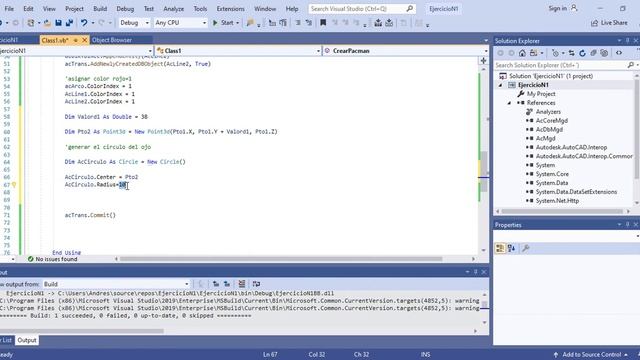Image resolution: width=640 pixels, height=360 pixels.
Task: Toggle word wrap in Output pane
Action: [x=256, y=284]
